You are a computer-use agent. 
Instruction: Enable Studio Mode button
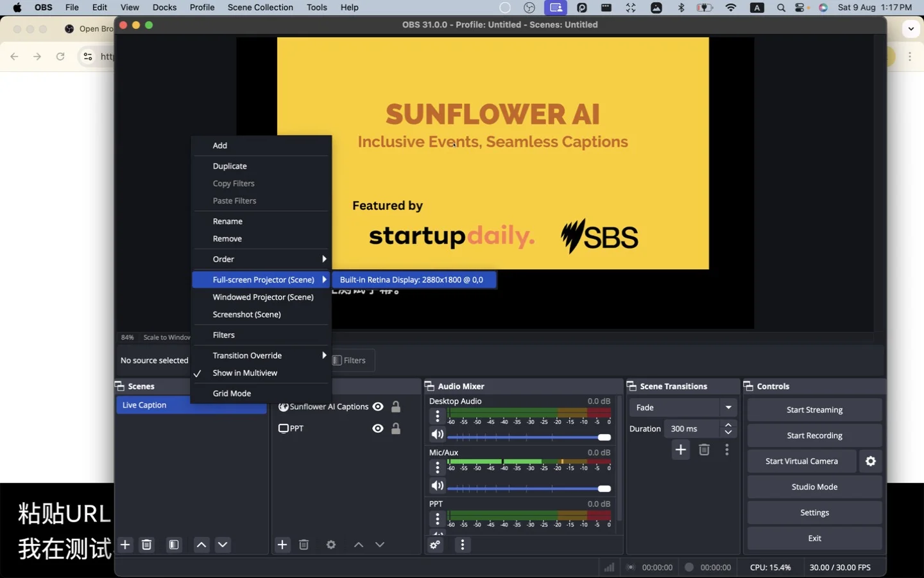(814, 487)
